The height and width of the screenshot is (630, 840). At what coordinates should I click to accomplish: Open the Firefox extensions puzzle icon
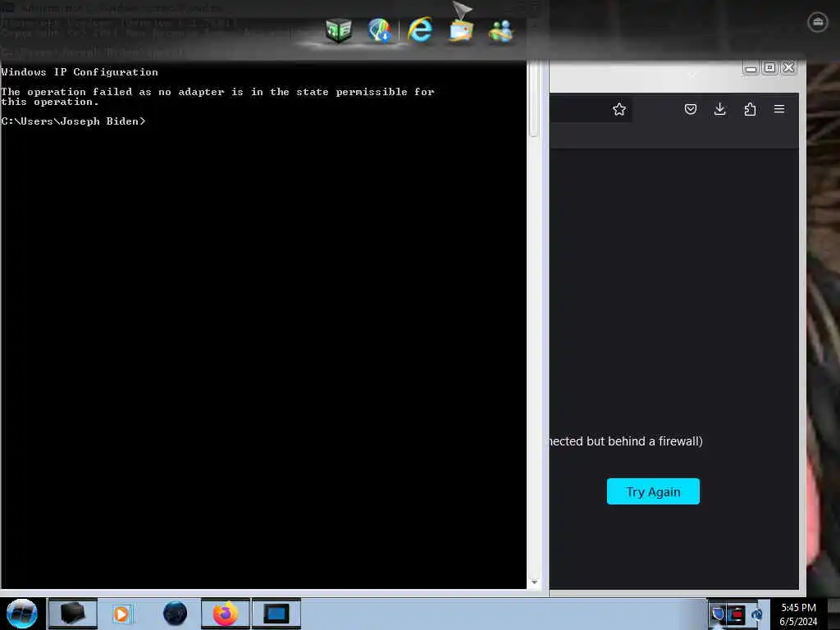(x=750, y=109)
